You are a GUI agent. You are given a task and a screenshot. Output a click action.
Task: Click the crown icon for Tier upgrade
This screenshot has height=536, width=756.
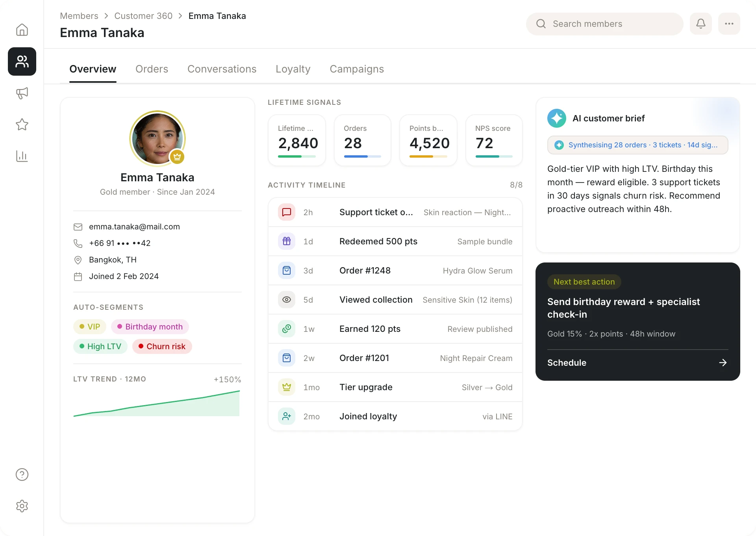[287, 387]
